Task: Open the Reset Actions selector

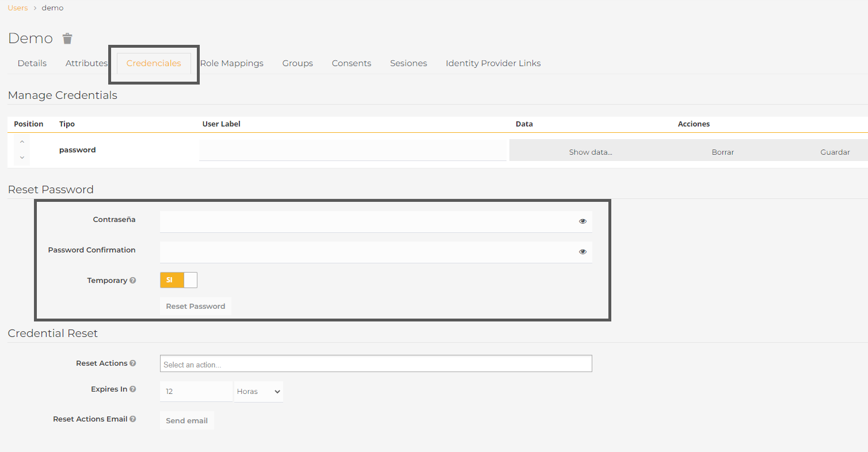Action: click(375, 364)
